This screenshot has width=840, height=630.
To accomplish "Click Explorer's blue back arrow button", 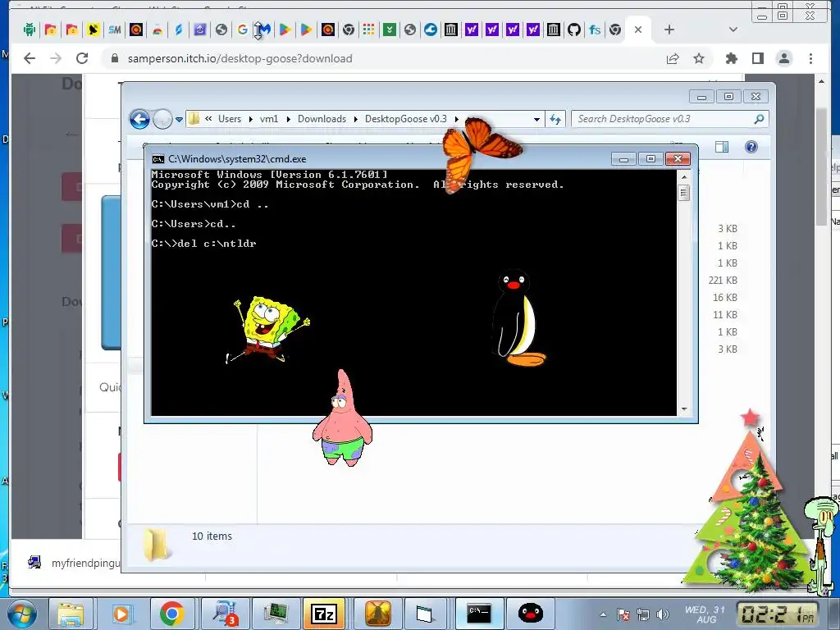I will [x=139, y=119].
